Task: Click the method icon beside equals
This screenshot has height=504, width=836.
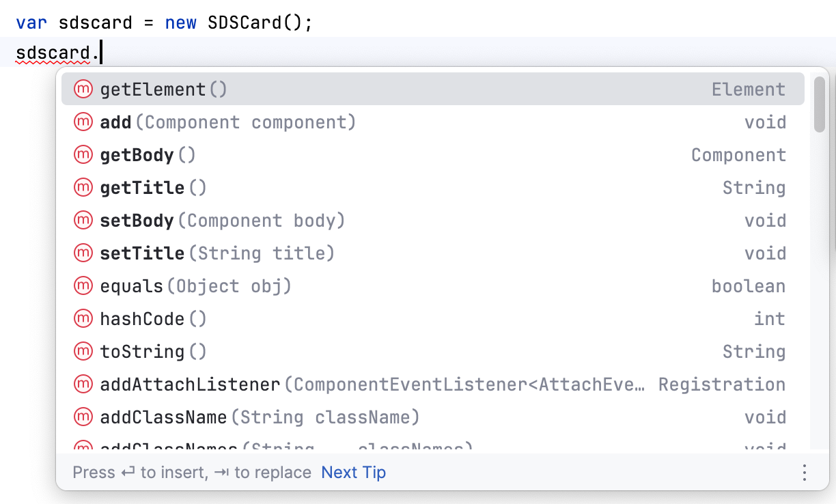Action: click(83, 285)
